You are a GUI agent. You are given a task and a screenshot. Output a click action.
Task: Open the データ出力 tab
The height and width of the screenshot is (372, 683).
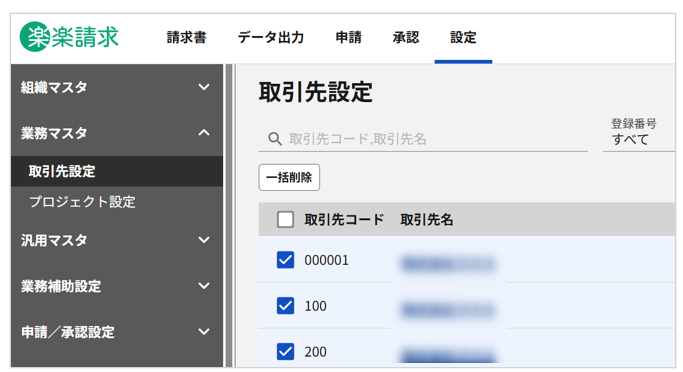[x=270, y=37]
